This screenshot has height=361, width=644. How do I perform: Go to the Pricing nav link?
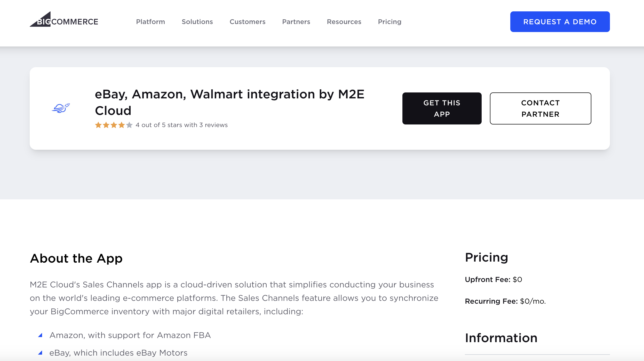coord(389,22)
